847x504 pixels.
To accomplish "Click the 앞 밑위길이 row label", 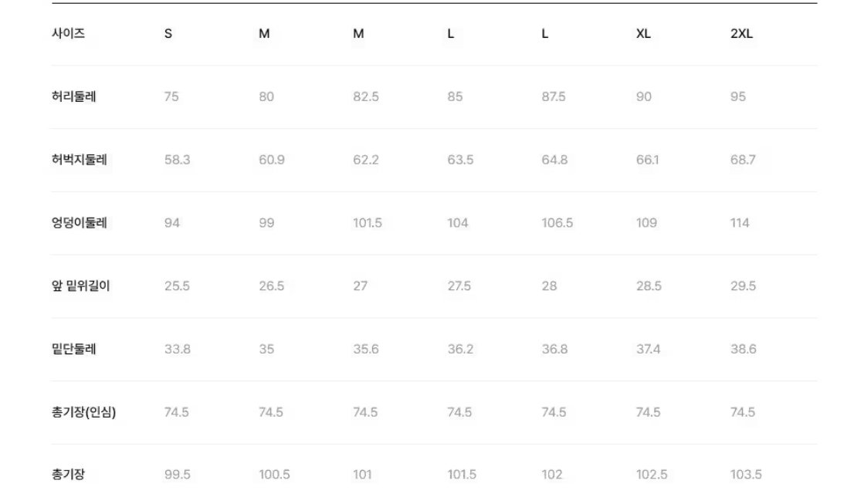I will [x=80, y=286].
